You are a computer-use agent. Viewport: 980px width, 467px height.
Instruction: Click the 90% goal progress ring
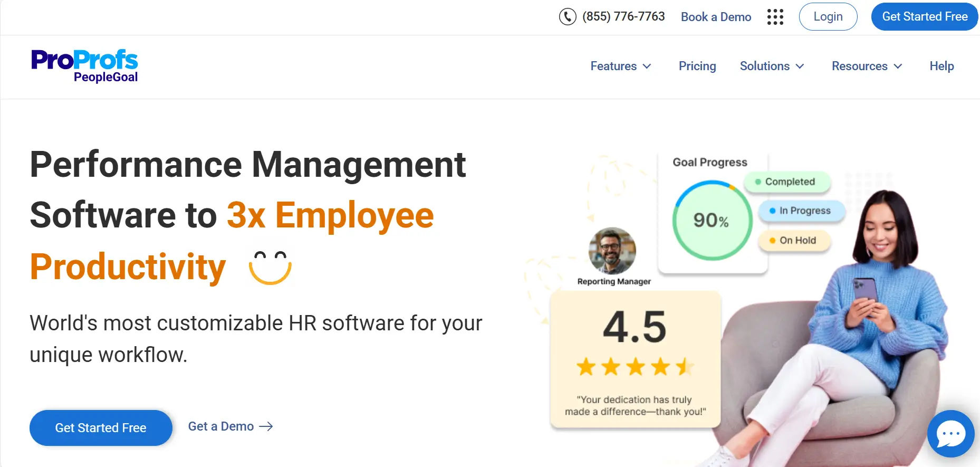click(x=712, y=220)
